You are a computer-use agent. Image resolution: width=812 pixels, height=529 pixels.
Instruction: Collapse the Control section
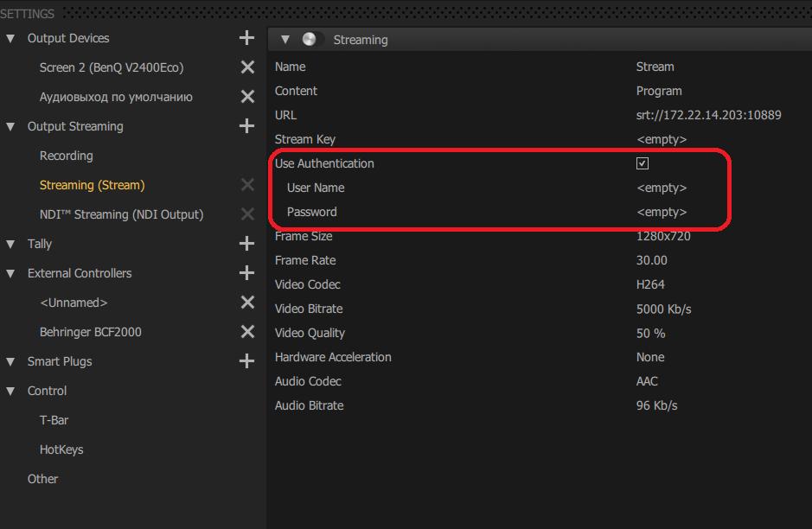coord(10,391)
